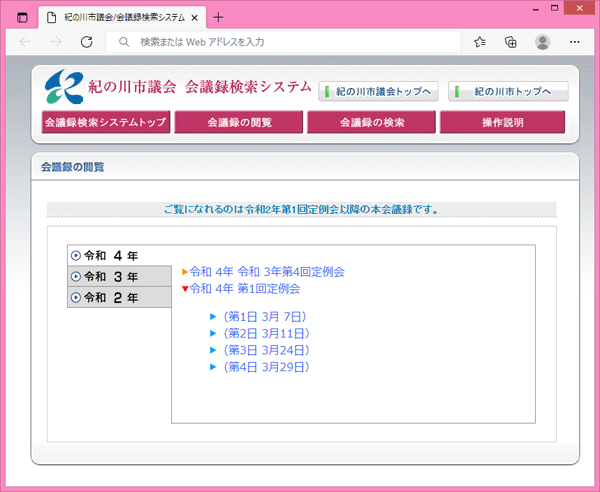Open the browser settings ellipsis menu
Image resolution: width=600 pixels, height=492 pixels.
[x=574, y=42]
